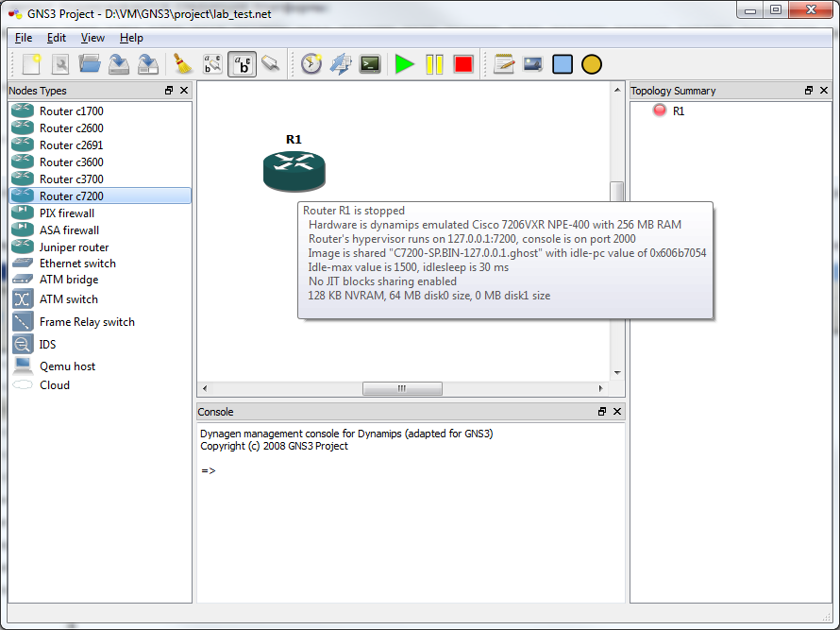
Task: Click the magnifier file icon in the toolbar
Action: (60, 64)
